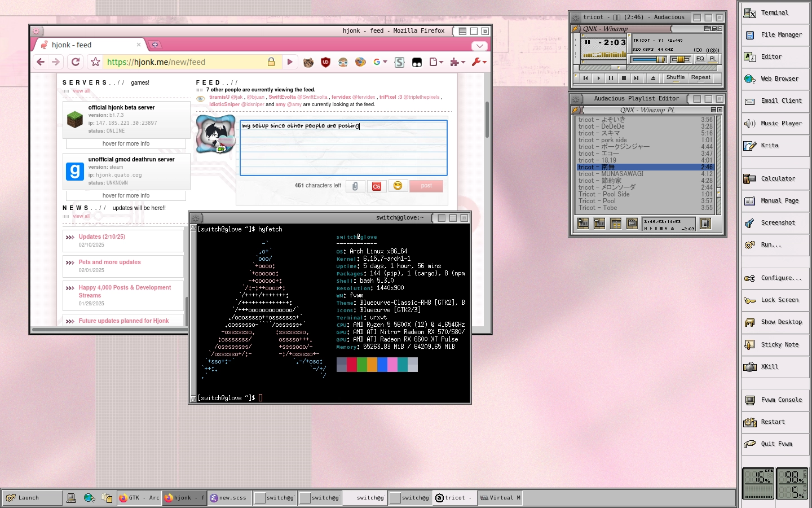Reload the hjonk feed page
812x508 pixels.
pos(75,62)
